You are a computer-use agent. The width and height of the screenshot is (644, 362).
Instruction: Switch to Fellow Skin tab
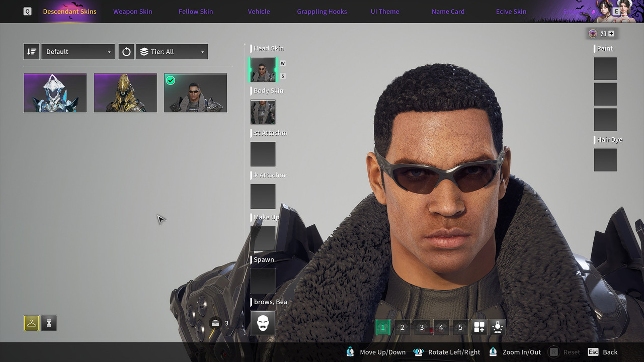(x=196, y=11)
